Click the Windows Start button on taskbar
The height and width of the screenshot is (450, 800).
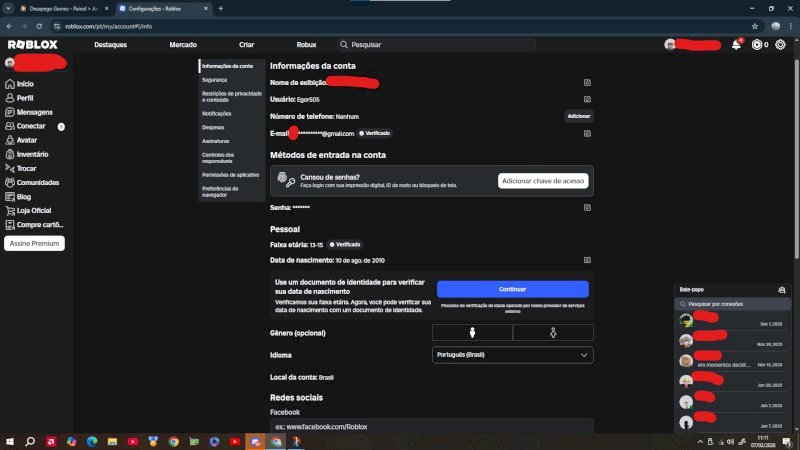11,440
